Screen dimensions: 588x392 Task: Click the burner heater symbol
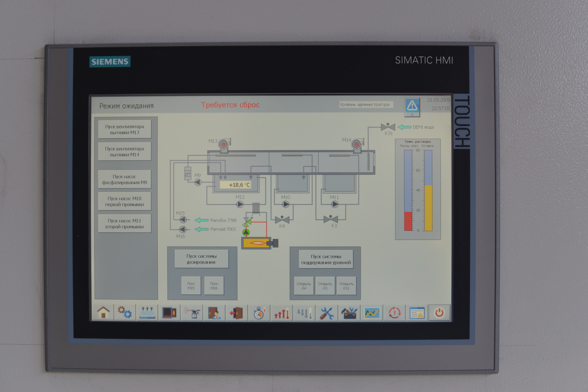(260, 243)
